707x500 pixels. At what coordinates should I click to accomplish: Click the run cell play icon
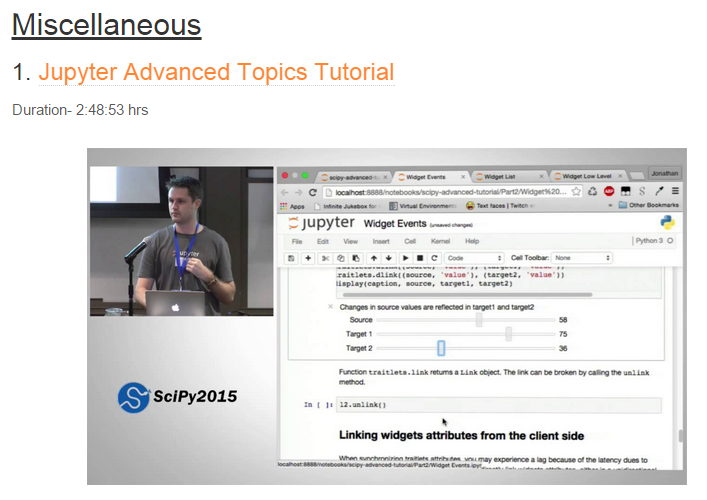coord(405,258)
